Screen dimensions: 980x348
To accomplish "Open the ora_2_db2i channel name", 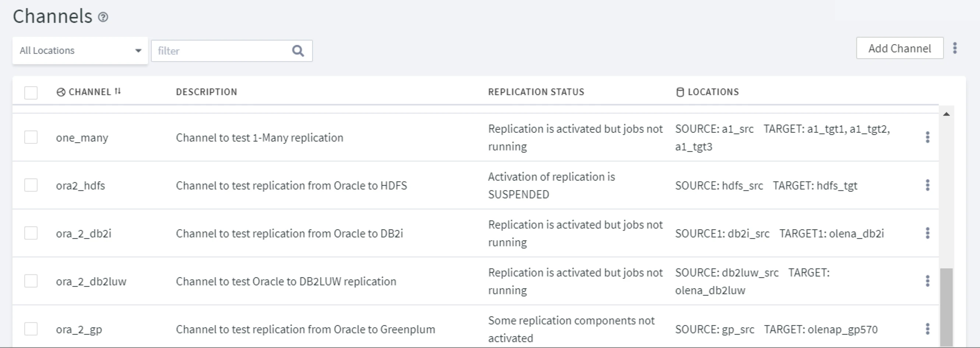I will [x=84, y=233].
